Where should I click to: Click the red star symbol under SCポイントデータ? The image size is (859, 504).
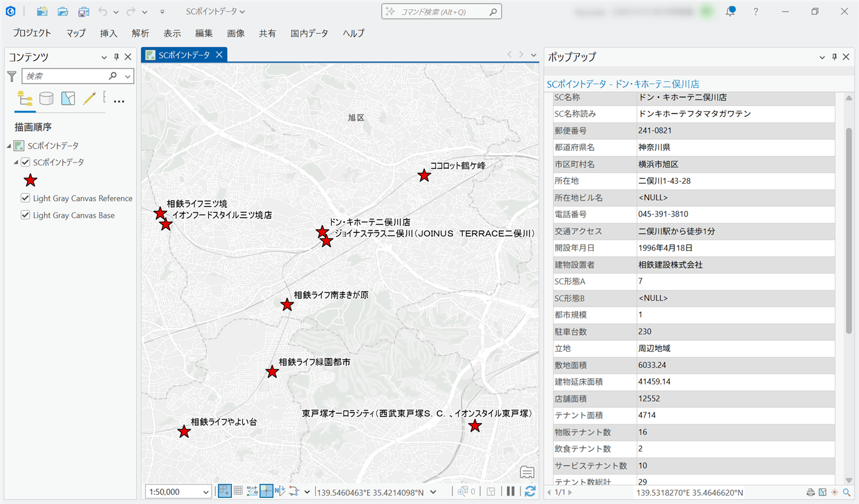click(31, 180)
